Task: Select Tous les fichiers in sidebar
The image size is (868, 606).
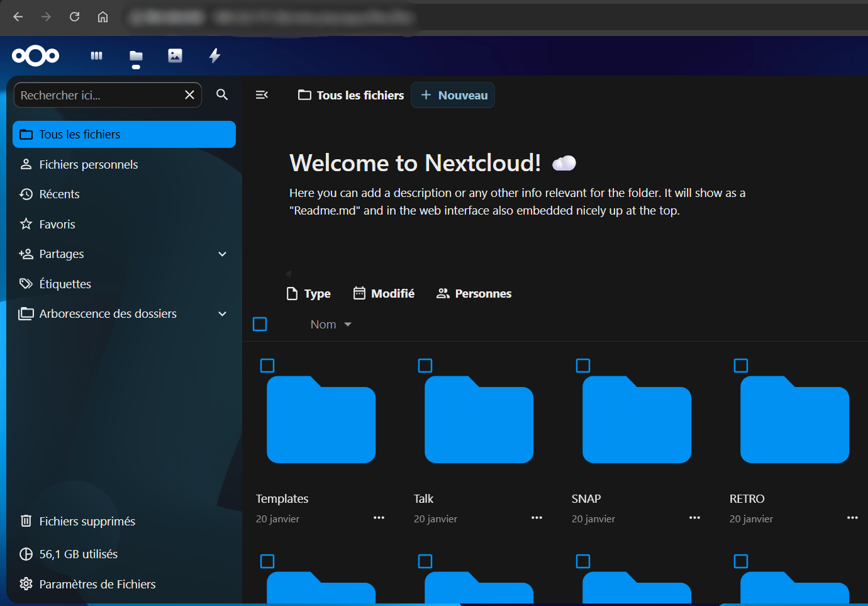Action: click(x=124, y=135)
